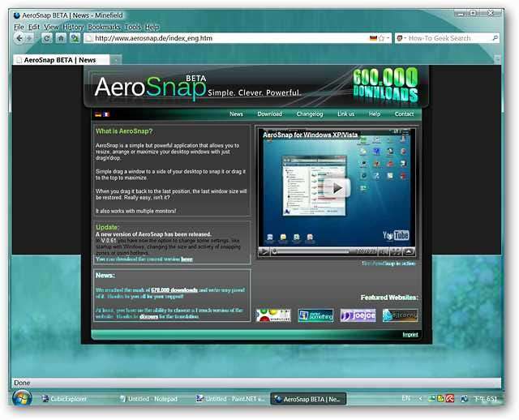Show hidden tray icons arrow
Screen dimensions: 519x420
coord(420,398)
